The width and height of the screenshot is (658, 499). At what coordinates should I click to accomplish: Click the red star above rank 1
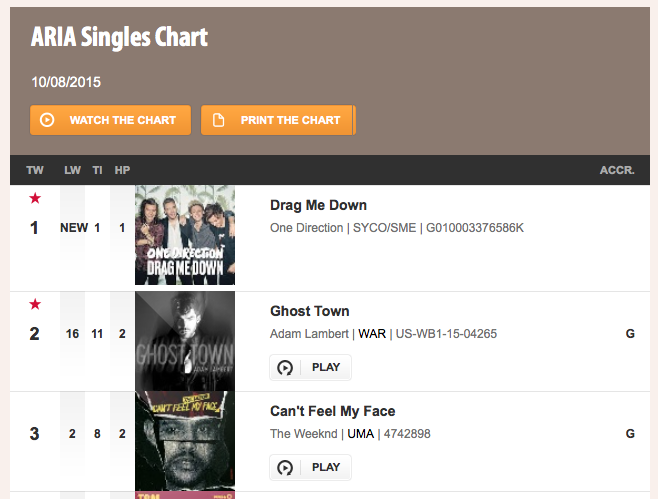click(x=35, y=198)
